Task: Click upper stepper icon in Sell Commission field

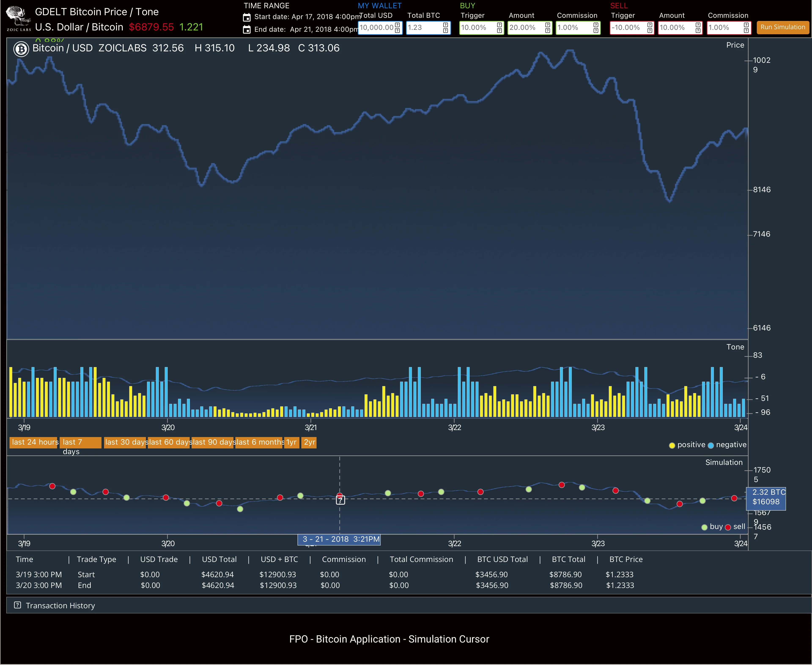Action: click(746, 25)
